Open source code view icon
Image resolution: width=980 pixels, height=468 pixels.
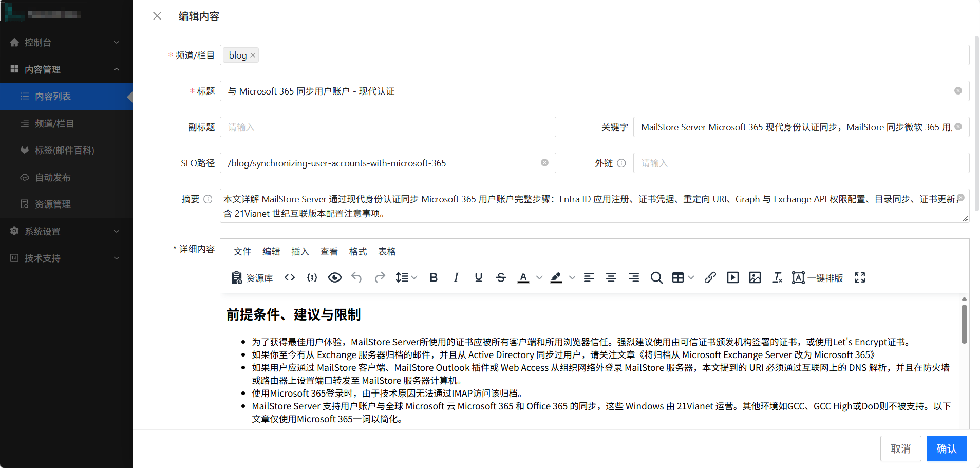pos(290,278)
